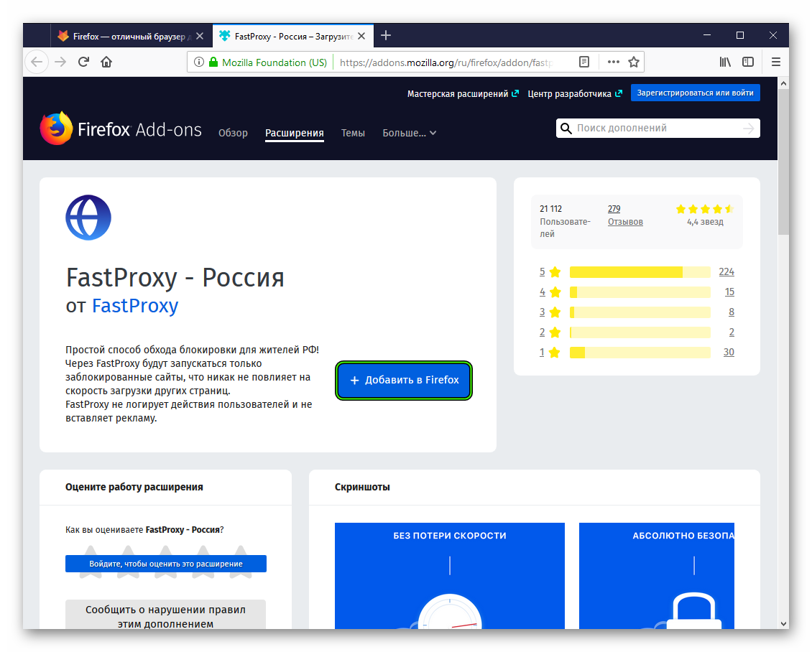Open Мастерская расширений link
This screenshot has width=812, height=652.
463,93
